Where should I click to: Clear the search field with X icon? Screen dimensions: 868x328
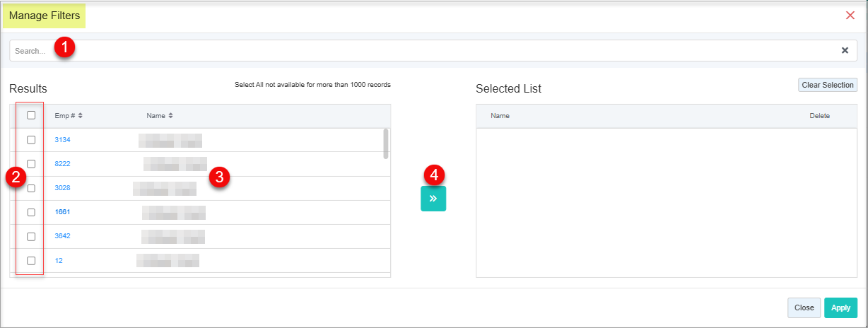coord(845,50)
